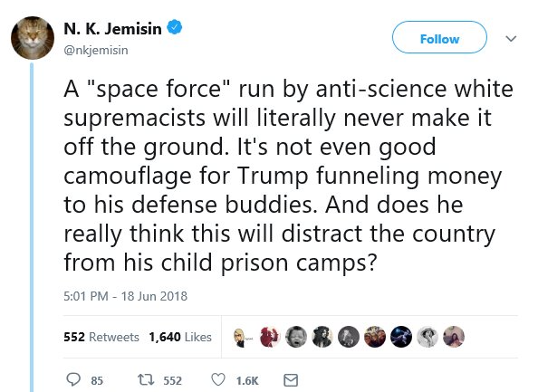Follow N. K. Jemisin
This screenshot has width=538, height=392.
click(x=439, y=37)
